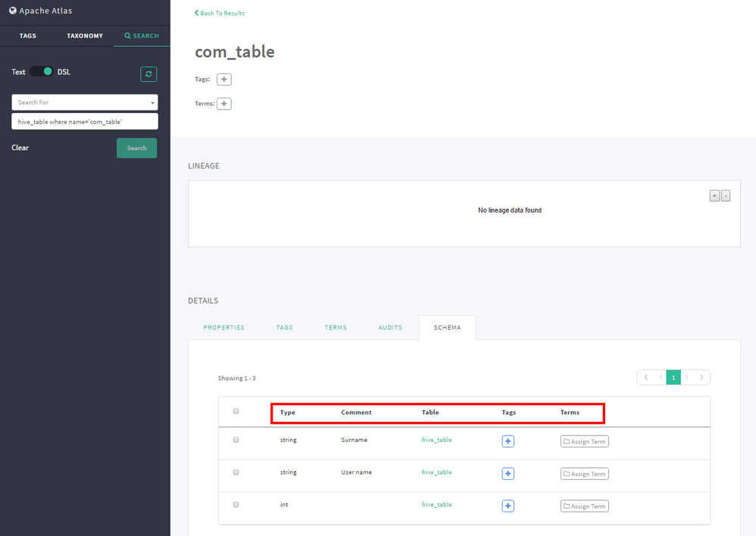This screenshot has width=756, height=536.
Task: Add tag to the int column row
Action: point(508,506)
